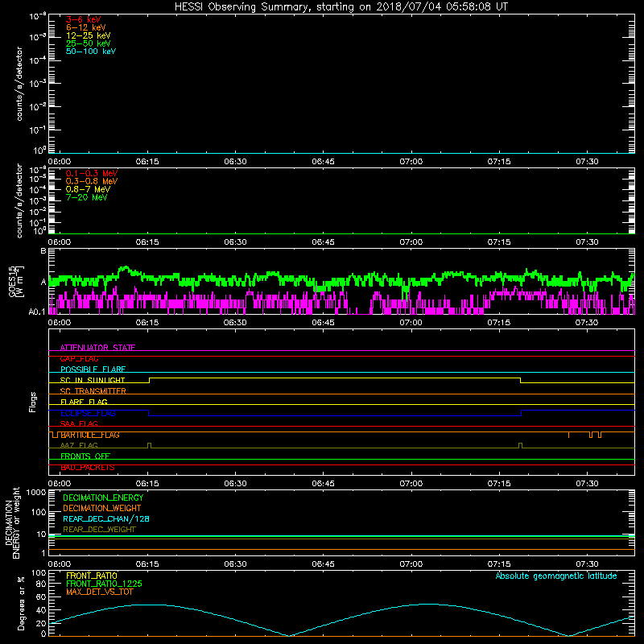This screenshot has height=644, width=644.
Task: Click the Flags vertical axis label
Action: click(33, 402)
